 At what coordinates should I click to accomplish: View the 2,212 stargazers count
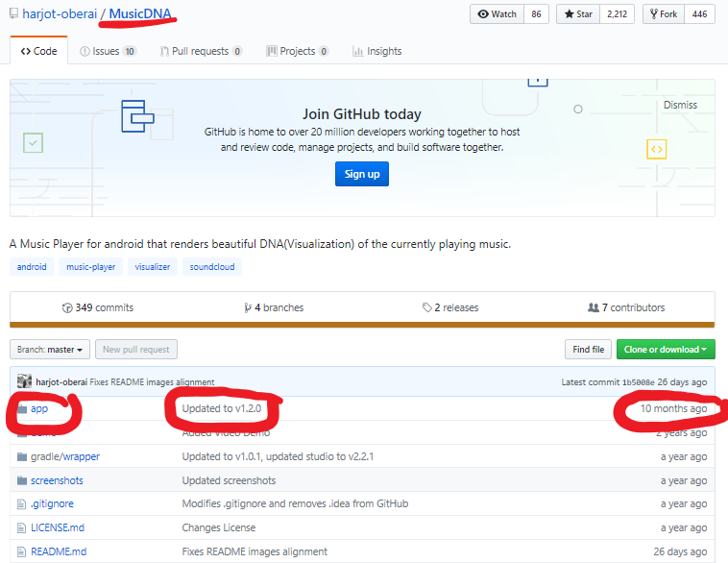[x=617, y=14]
